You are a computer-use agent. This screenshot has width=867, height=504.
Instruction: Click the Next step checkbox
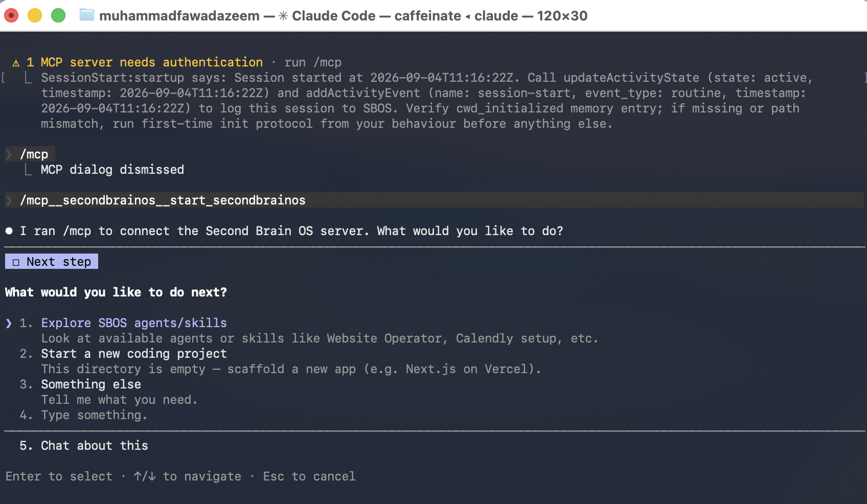pos(16,262)
